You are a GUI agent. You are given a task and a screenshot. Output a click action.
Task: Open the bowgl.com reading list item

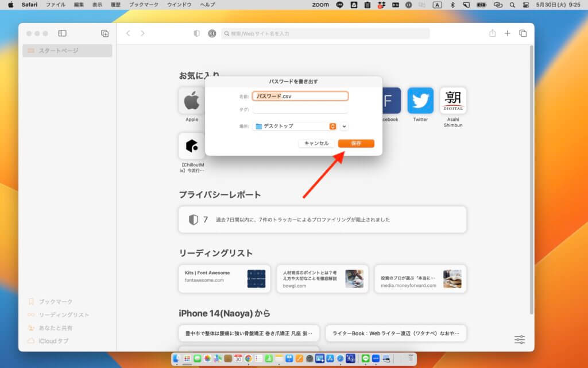[323, 279]
